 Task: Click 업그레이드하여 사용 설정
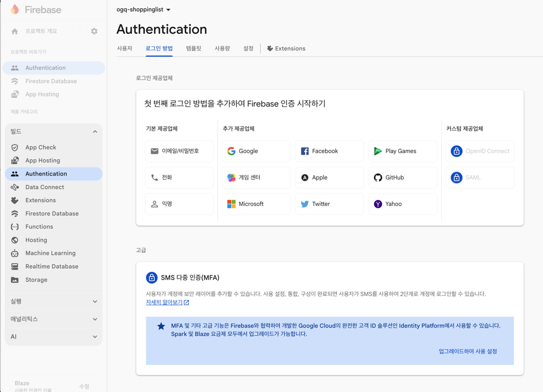[x=468, y=351]
